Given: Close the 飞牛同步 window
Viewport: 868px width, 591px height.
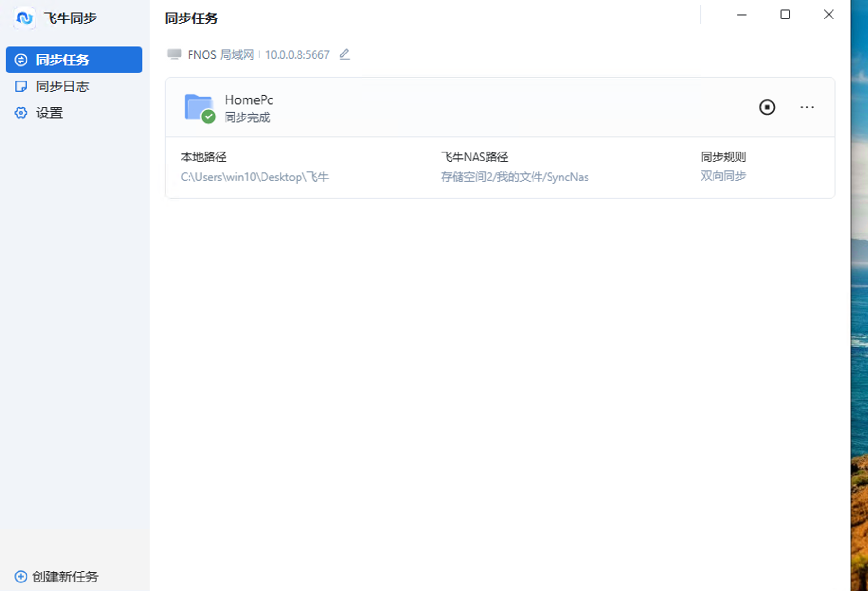Looking at the screenshot, I should pyautogui.click(x=829, y=15).
